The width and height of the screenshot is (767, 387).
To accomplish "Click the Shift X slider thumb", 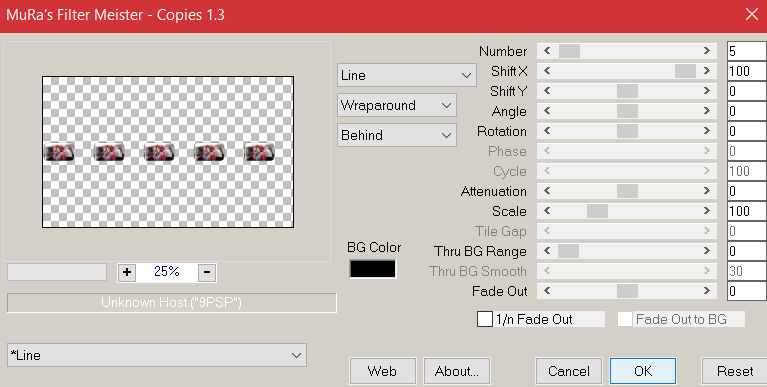I will tap(685, 71).
